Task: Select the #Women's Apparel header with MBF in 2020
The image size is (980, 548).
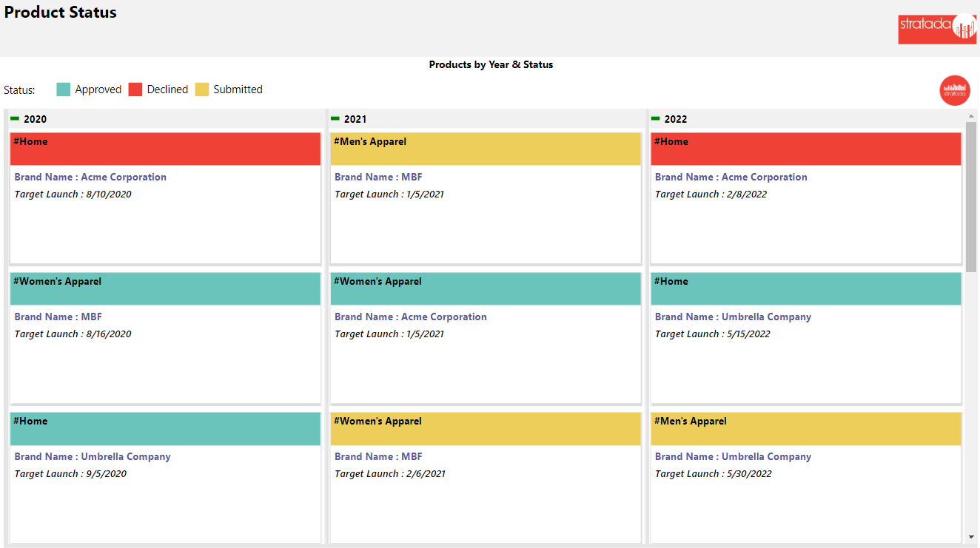Action: (165, 288)
